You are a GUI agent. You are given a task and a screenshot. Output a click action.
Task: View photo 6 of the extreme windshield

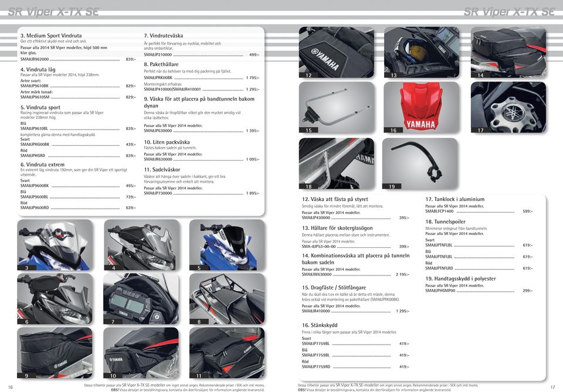coord(55,299)
